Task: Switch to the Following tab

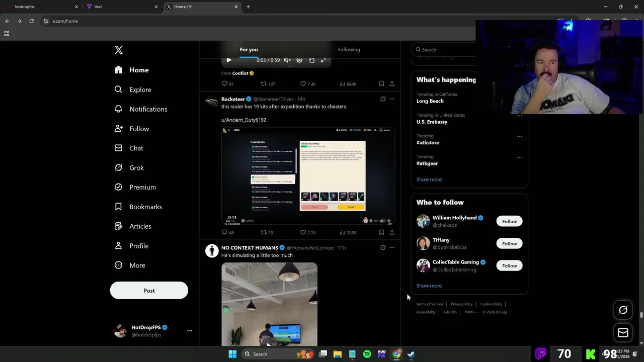Action: [349, 50]
